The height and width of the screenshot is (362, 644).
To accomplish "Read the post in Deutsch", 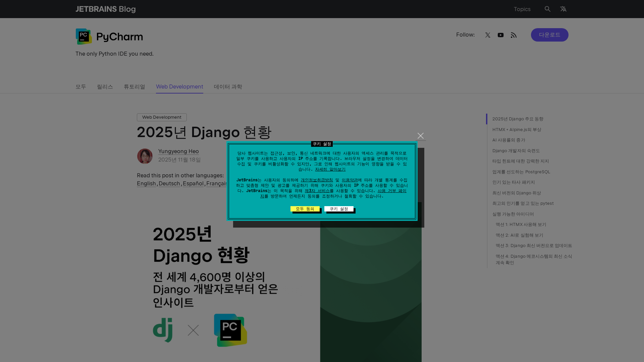I will pos(169,184).
